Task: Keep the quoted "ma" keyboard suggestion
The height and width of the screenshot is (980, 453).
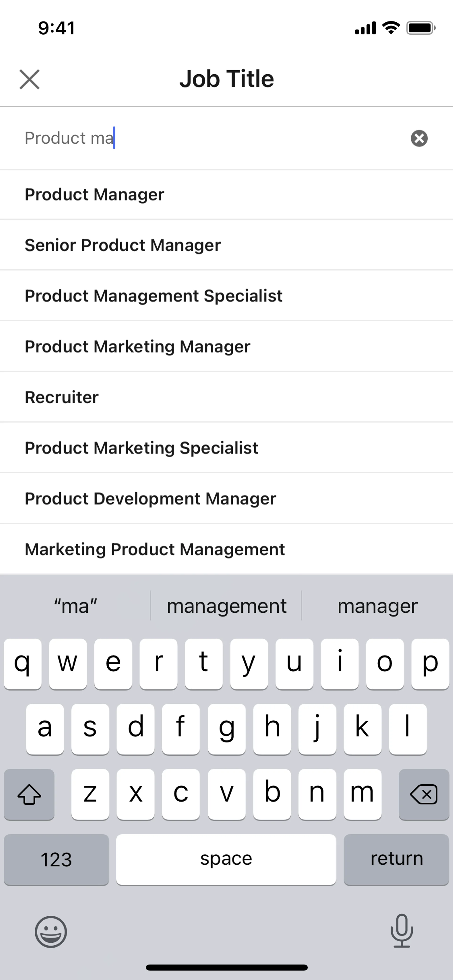Action: (x=75, y=606)
